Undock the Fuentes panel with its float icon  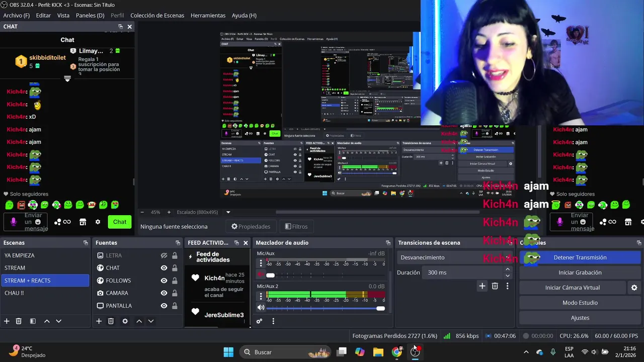[177, 242]
